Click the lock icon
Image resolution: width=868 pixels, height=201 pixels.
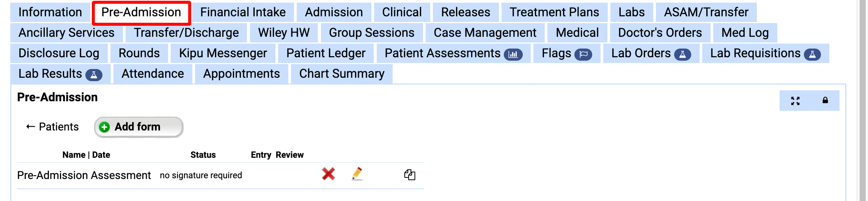[825, 100]
